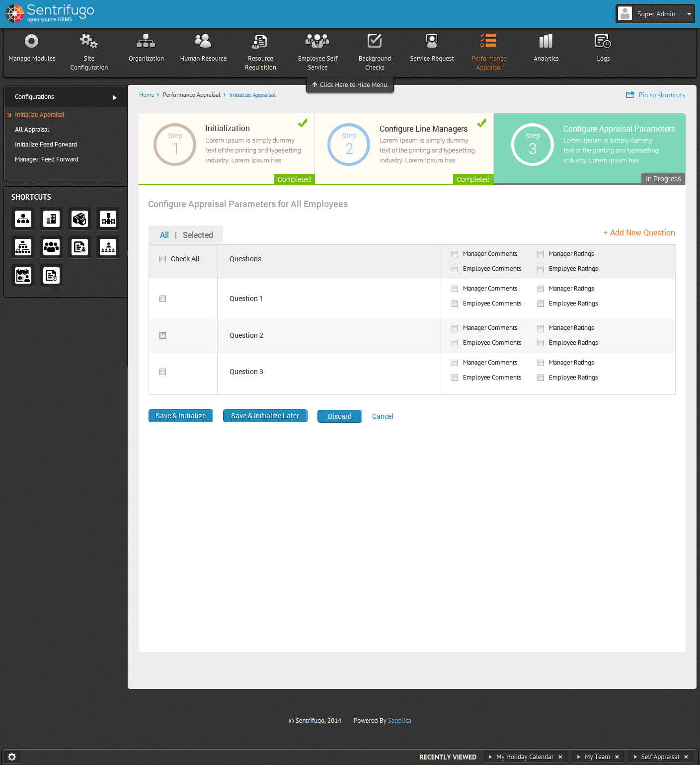Screen dimensions: 700x765
Task: Enable Employee Ratings for Question 3
Action: (x=541, y=378)
